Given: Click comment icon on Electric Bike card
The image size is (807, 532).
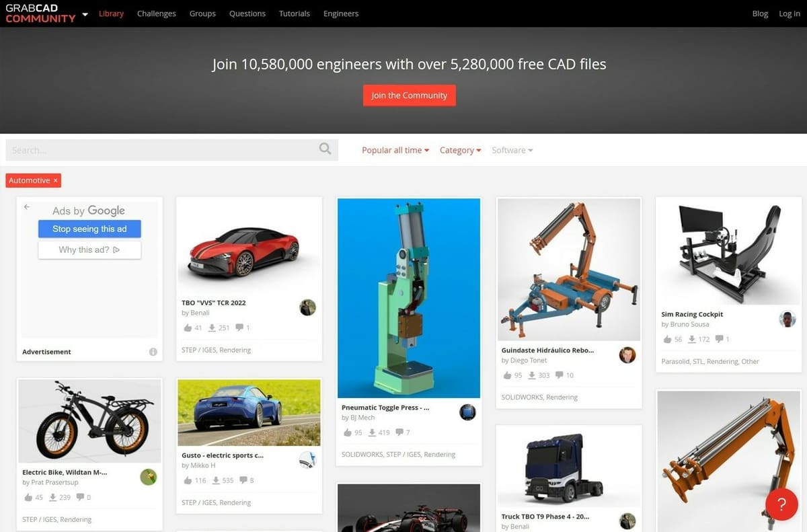Looking at the screenshot, I should pos(80,497).
